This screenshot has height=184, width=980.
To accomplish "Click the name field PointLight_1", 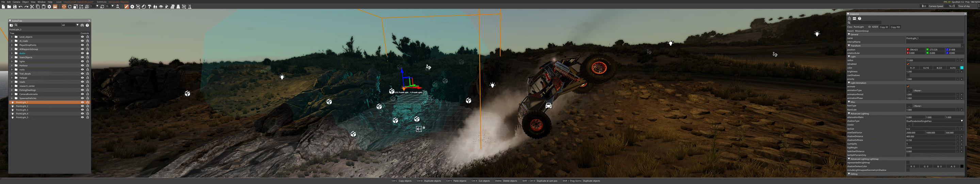I will [x=935, y=38].
